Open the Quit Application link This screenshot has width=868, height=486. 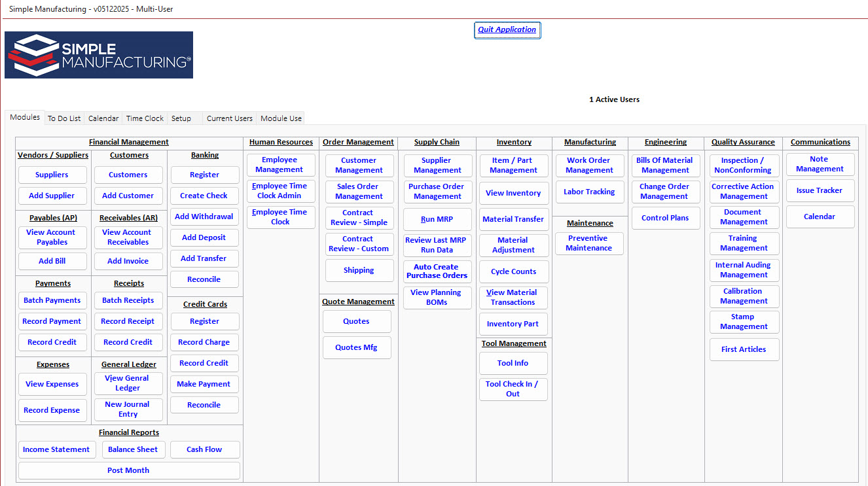(507, 29)
